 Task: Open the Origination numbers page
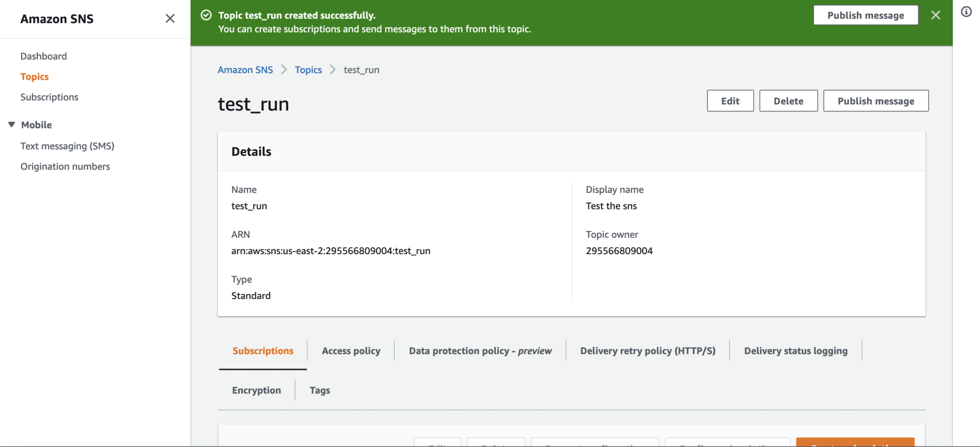(65, 166)
